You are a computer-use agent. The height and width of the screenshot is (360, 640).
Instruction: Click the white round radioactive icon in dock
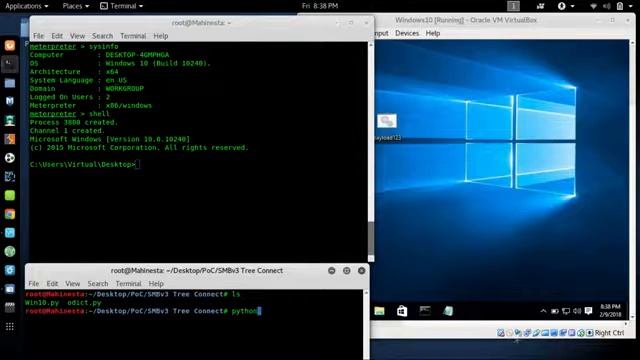click(10, 158)
